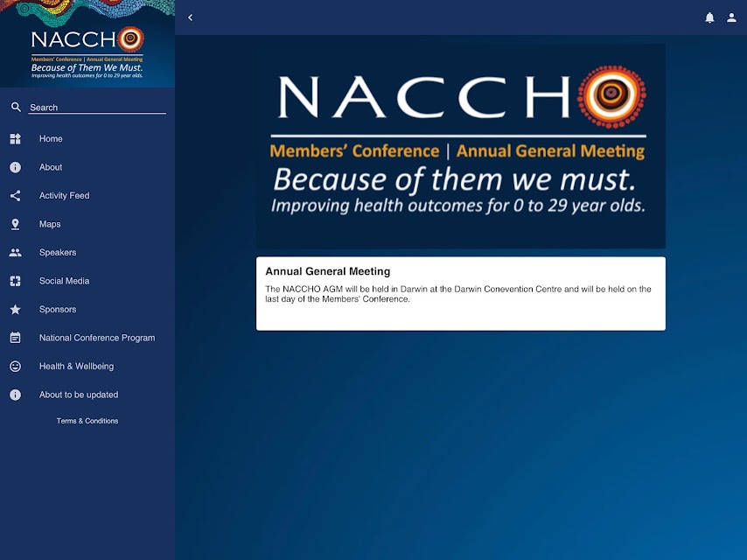This screenshot has width=747, height=560.
Task: Go to Maps section
Action: [87, 224]
